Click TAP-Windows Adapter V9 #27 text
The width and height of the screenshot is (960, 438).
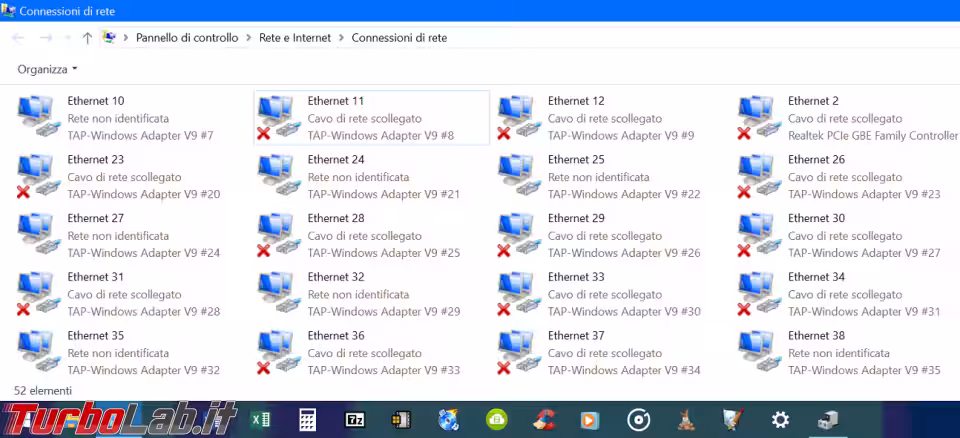coord(864,253)
